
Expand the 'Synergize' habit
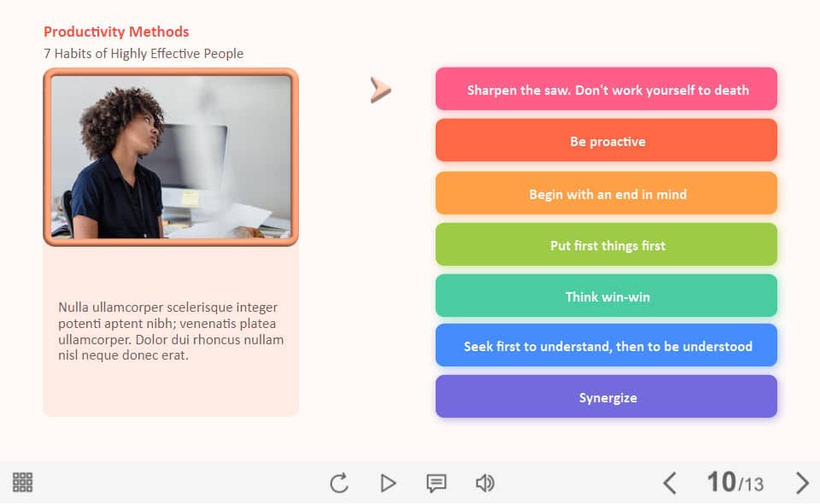[x=606, y=397]
